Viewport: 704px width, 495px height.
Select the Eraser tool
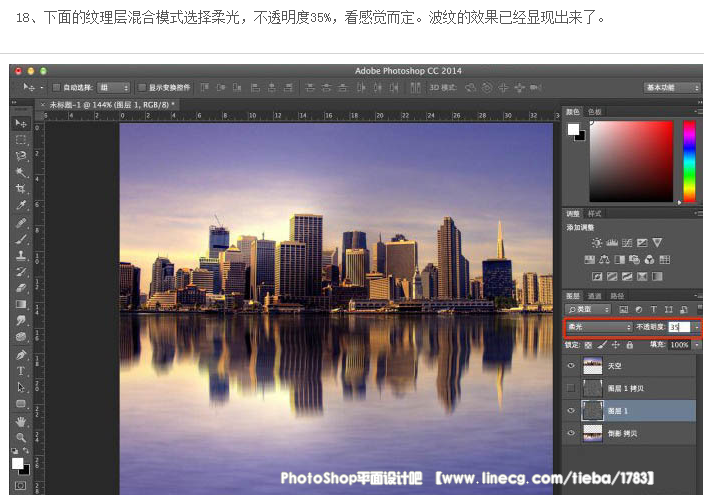pyautogui.click(x=21, y=288)
